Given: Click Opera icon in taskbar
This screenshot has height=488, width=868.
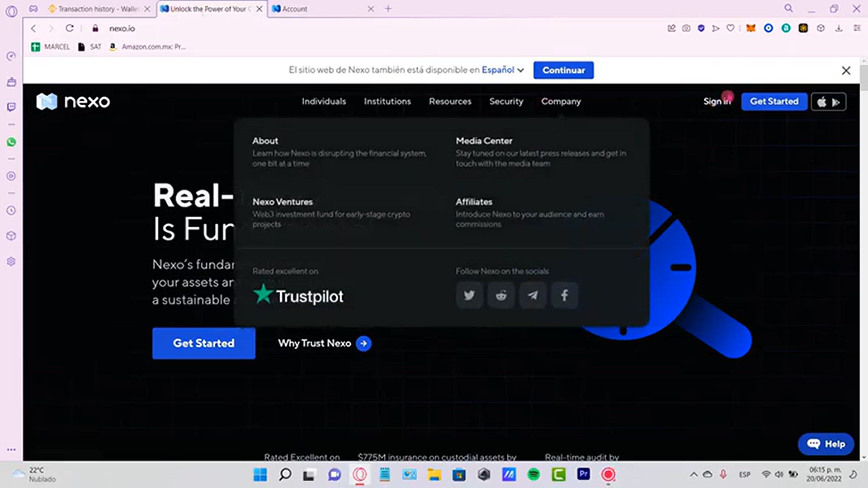Looking at the screenshot, I should pos(360,474).
